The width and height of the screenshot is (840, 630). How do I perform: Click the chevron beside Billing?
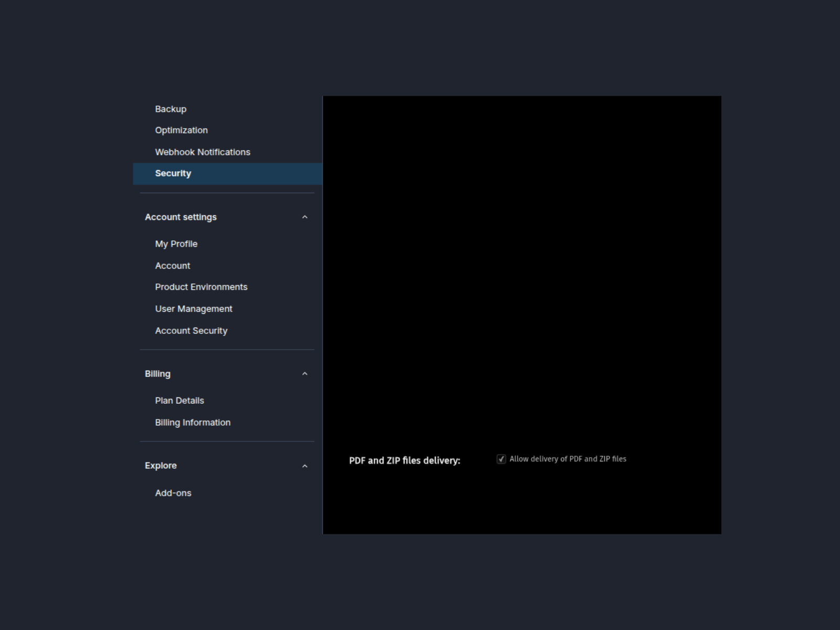[304, 374]
